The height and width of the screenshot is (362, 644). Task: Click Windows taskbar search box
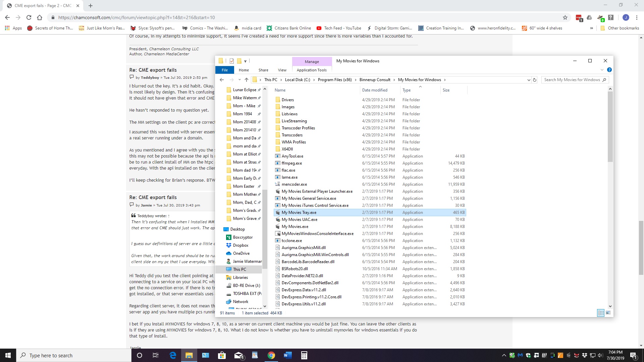[74, 355]
